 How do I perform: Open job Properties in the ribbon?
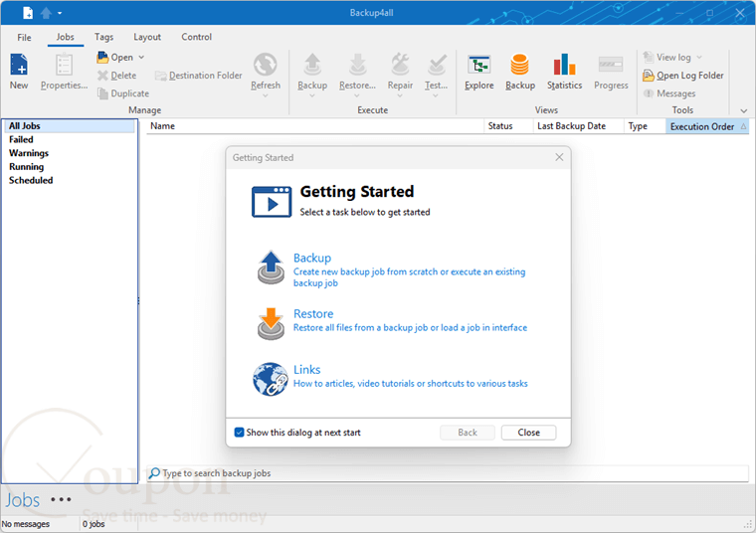click(x=64, y=72)
